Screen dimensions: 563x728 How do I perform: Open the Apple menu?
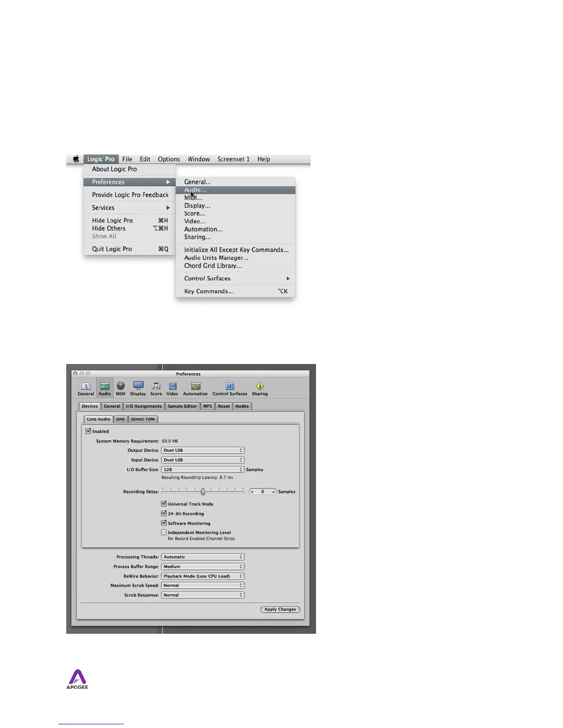(x=76, y=159)
